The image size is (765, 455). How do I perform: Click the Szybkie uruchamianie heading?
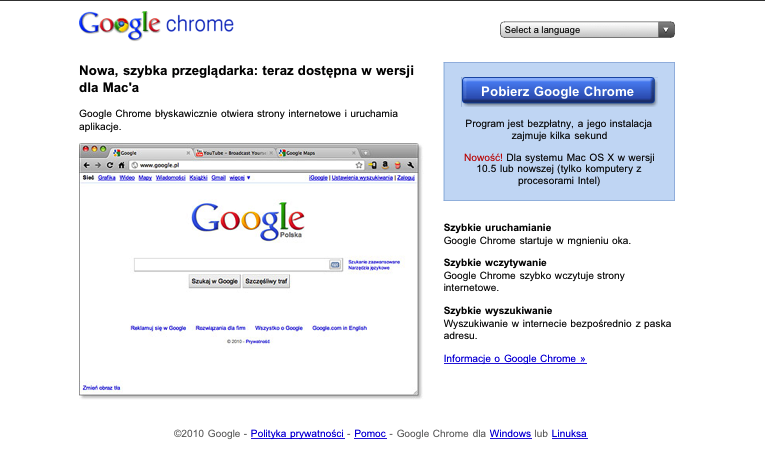click(x=497, y=228)
